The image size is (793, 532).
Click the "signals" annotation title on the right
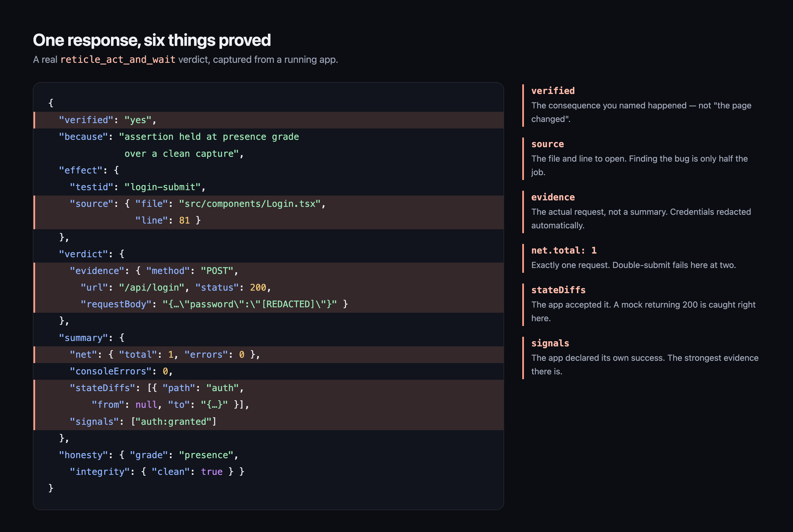pos(550,344)
